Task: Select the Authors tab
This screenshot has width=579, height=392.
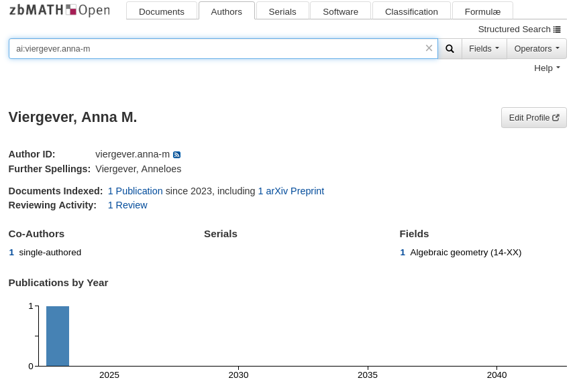Action: point(226,11)
